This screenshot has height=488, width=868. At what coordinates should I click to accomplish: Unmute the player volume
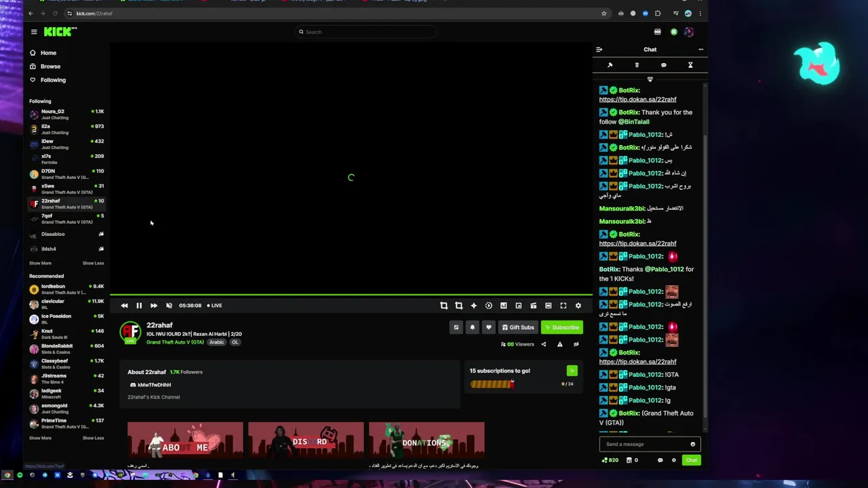[169, 306]
